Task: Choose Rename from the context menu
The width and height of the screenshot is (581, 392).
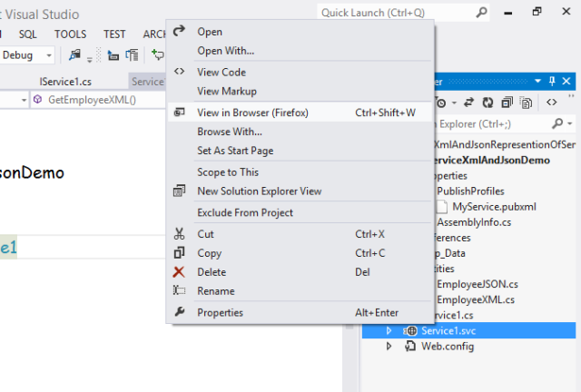Action: tap(300, 291)
